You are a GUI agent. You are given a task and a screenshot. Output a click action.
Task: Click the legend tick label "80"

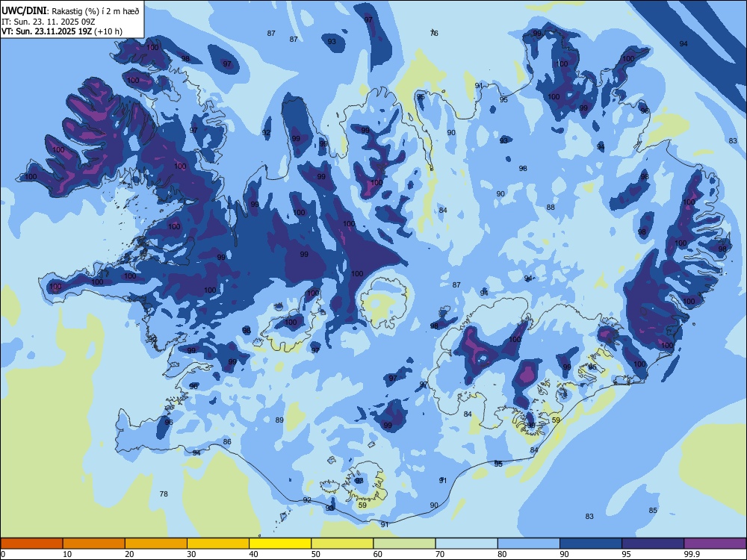(502, 554)
